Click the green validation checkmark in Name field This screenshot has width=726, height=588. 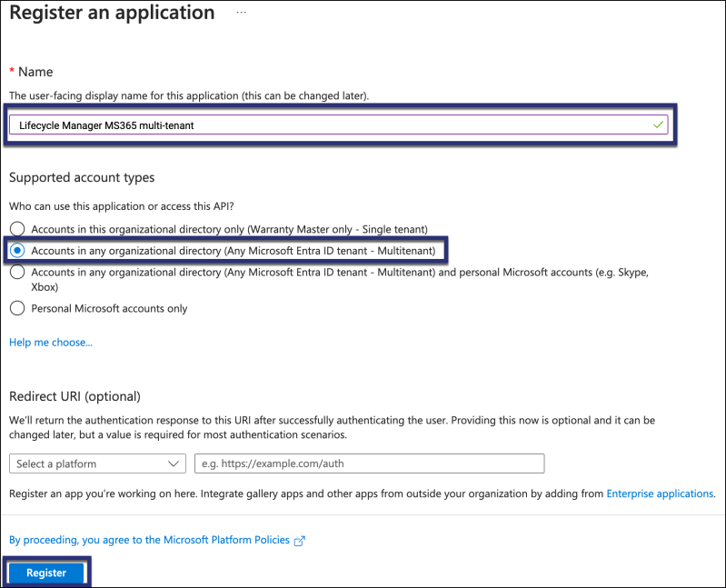point(658,125)
